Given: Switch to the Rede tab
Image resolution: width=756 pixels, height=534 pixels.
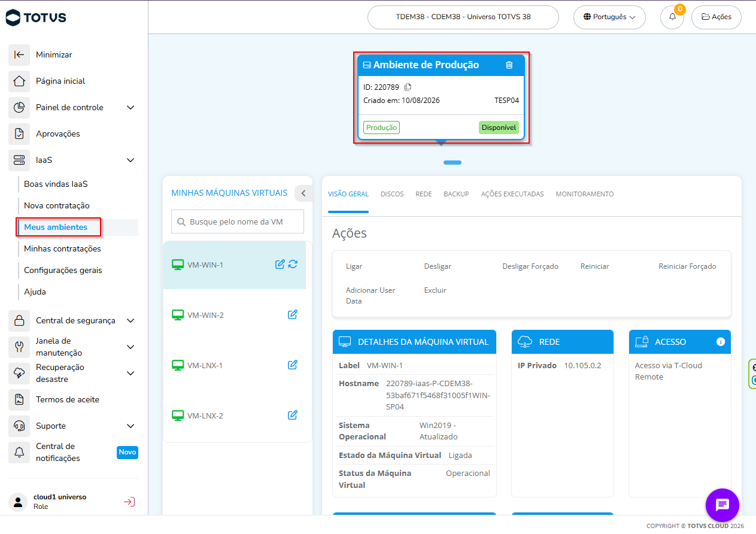Looking at the screenshot, I should pyautogui.click(x=424, y=194).
